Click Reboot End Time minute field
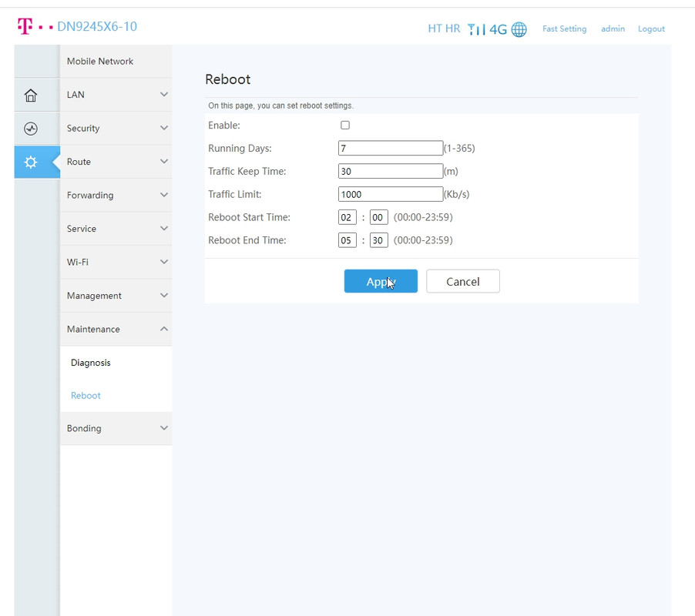This screenshot has width=695, height=616. 379,240
